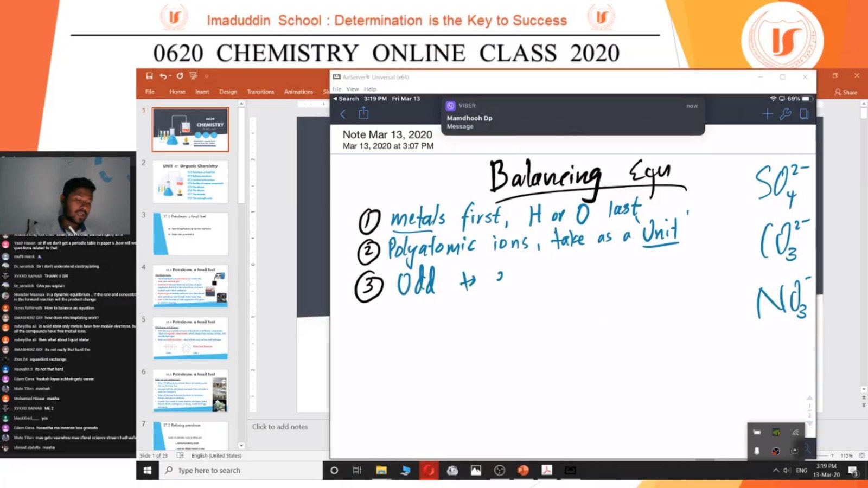The image size is (868, 488).
Task: Open the Photos app taskbar icon
Action: tap(476, 470)
